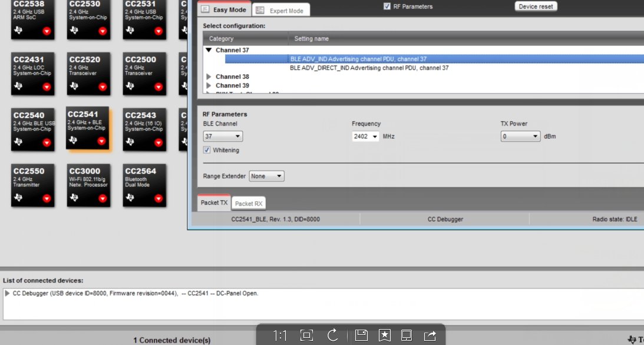Click the Radio state IDLE status
The width and height of the screenshot is (644, 345).
coord(615,219)
